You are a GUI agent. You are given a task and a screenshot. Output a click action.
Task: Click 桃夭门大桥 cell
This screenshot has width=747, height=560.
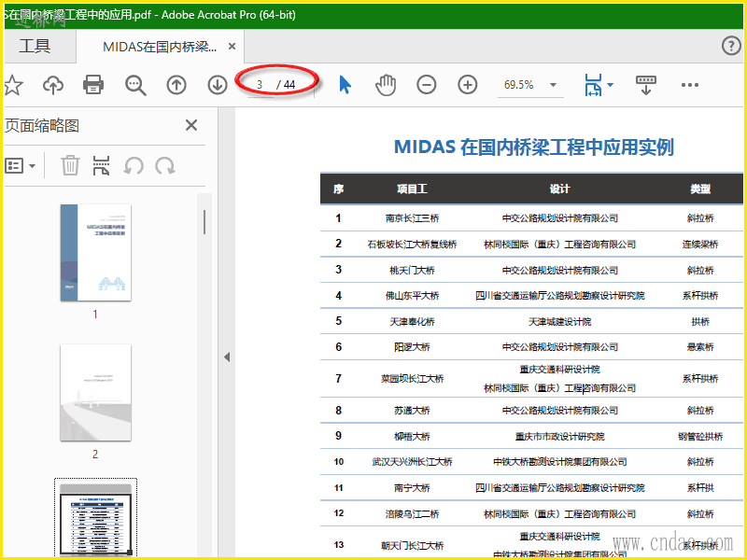tap(412, 270)
